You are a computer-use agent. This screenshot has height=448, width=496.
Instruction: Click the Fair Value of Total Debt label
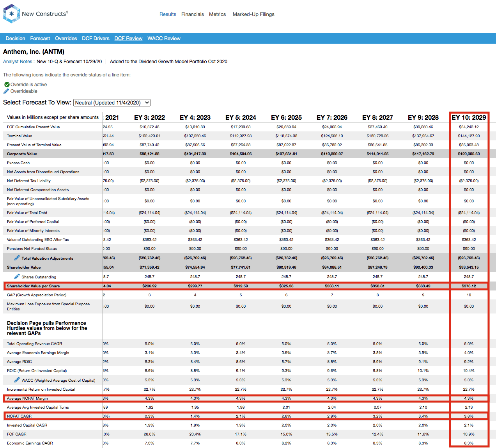coord(27,213)
